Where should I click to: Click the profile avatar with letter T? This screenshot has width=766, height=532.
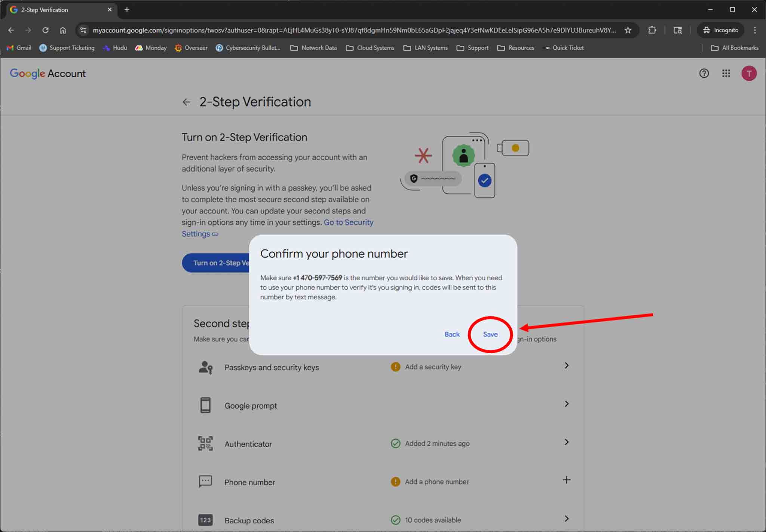pos(749,73)
